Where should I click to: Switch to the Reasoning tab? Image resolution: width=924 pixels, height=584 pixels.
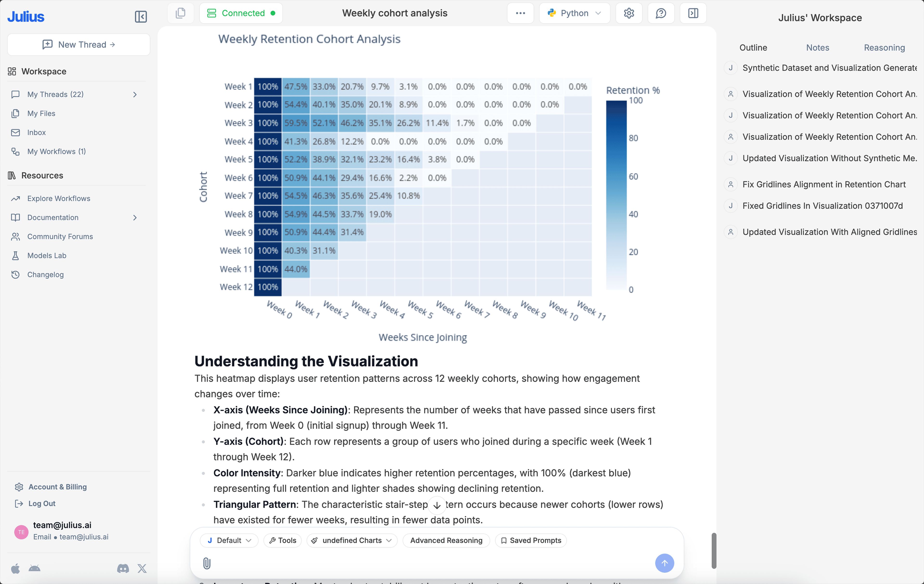tap(884, 47)
